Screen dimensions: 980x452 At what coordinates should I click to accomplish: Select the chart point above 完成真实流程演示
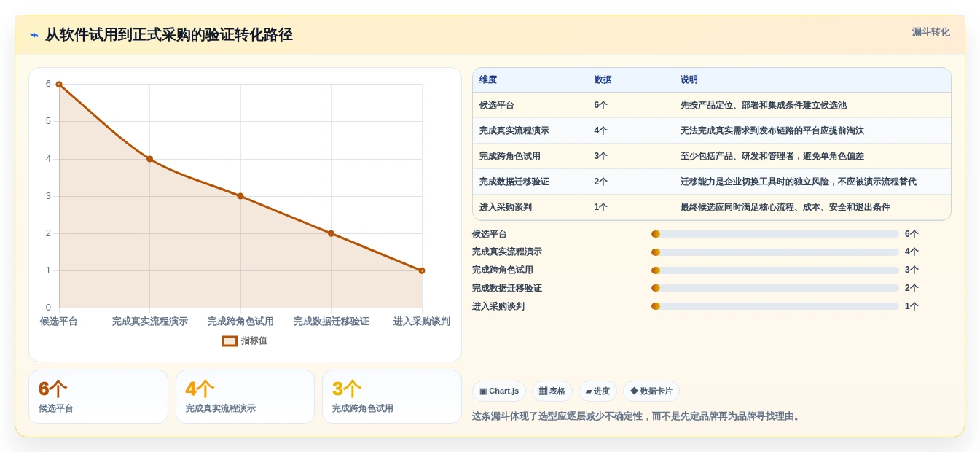(x=149, y=158)
